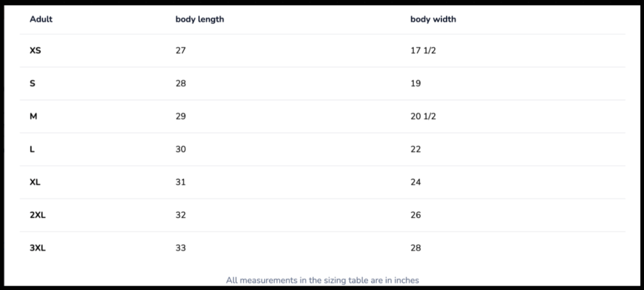Select the L size row label

tap(32, 149)
